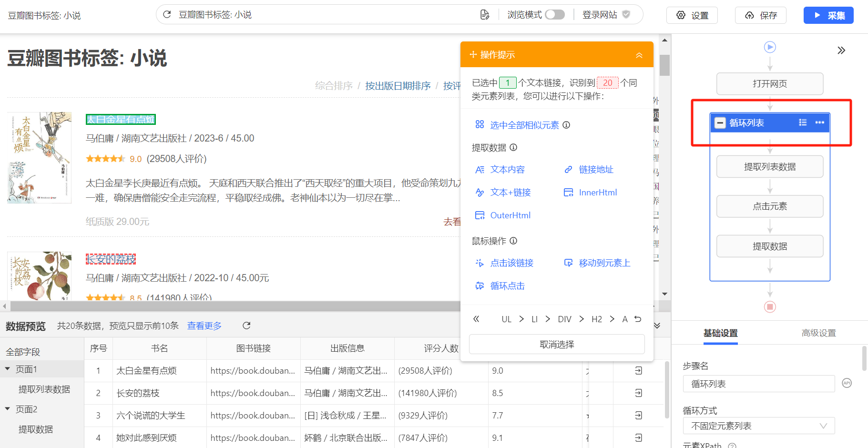Switch to 基础设置 tab
Viewport: 868px width, 448px height.
pyautogui.click(x=721, y=333)
